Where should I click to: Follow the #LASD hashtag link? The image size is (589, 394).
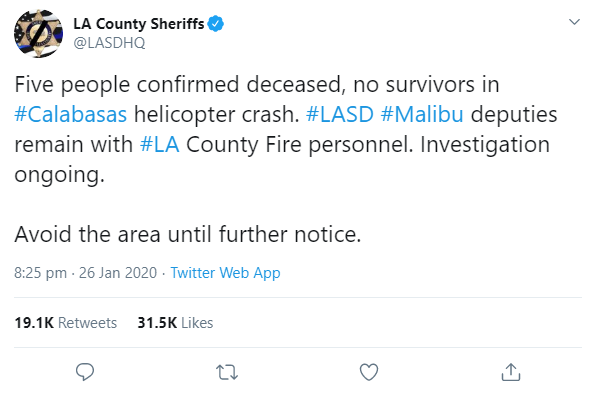pyautogui.click(x=340, y=114)
